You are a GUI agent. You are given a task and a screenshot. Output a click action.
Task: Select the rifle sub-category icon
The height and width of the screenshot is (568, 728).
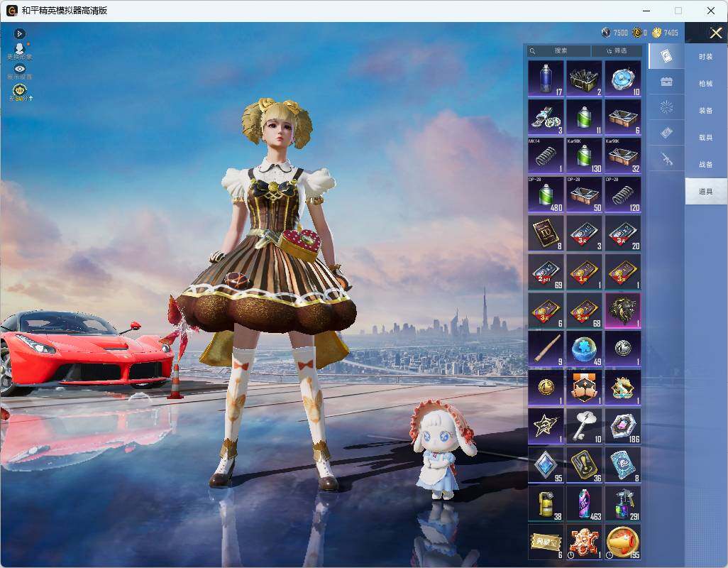click(x=666, y=159)
